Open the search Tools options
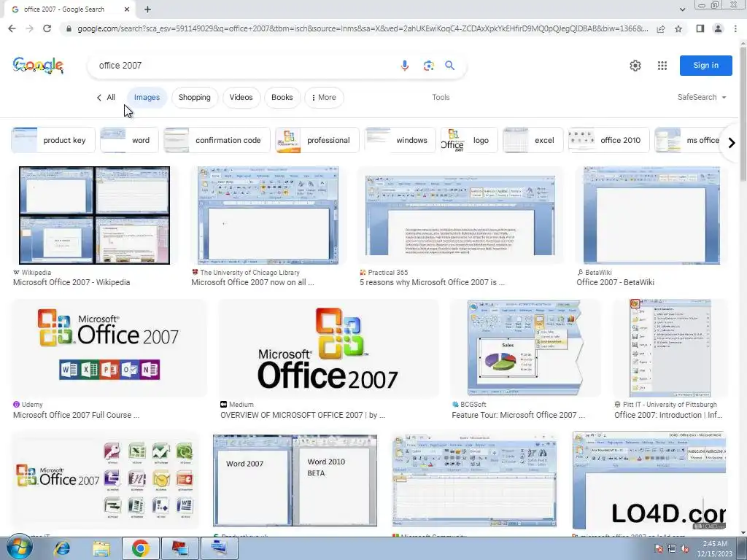The height and width of the screenshot is (560, 747). coord(441,97)
